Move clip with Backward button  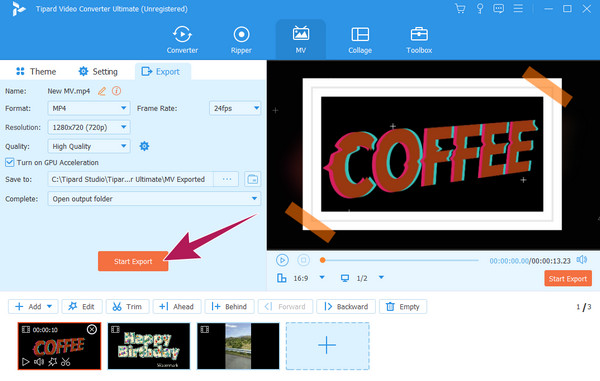tap(346, 306)
